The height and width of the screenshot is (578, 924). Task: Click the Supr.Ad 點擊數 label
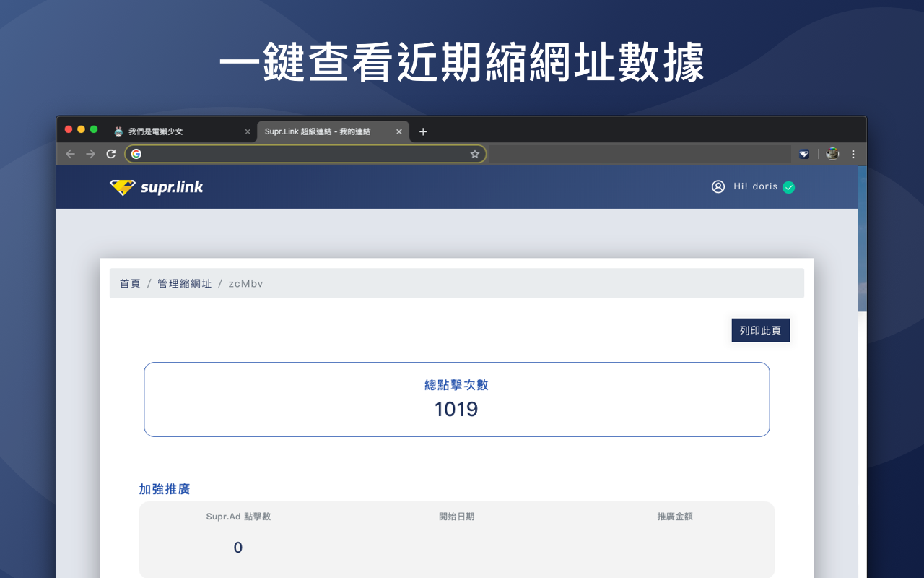pyautogui.click(x=238, y=517)
